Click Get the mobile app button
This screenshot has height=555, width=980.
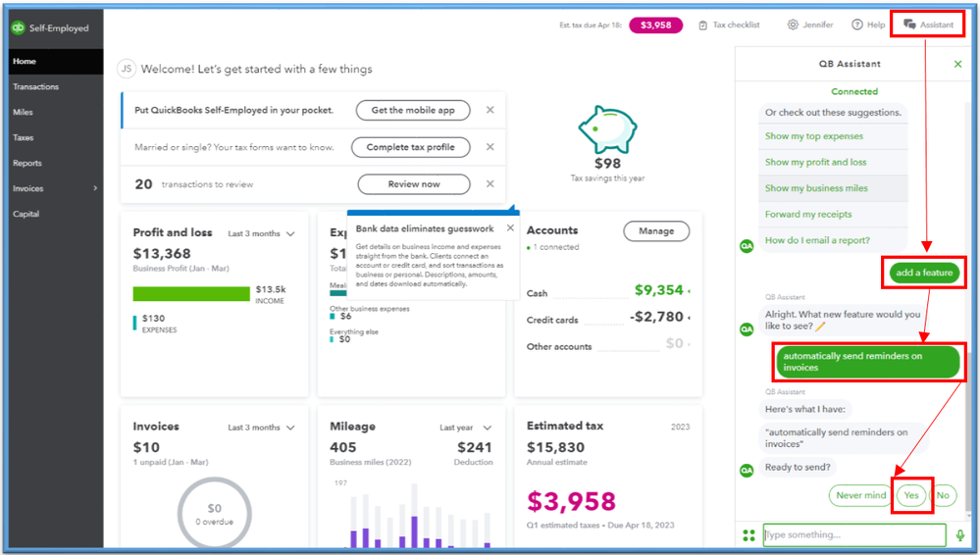[413, 110]
